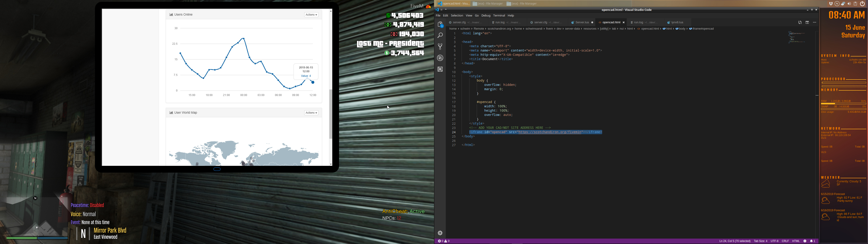Open the Extensions view
This screenshot has width=868, height=244.
click(440, 69)
